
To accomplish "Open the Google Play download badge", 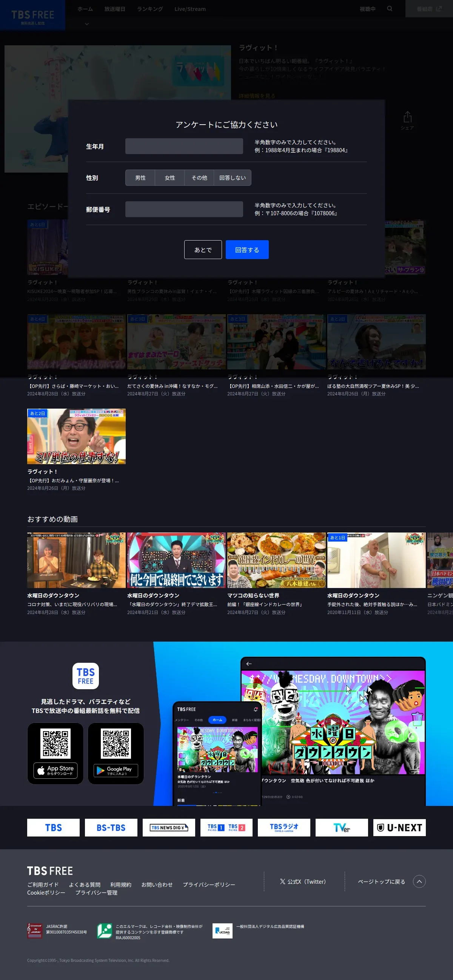I will tap(116, 770).
